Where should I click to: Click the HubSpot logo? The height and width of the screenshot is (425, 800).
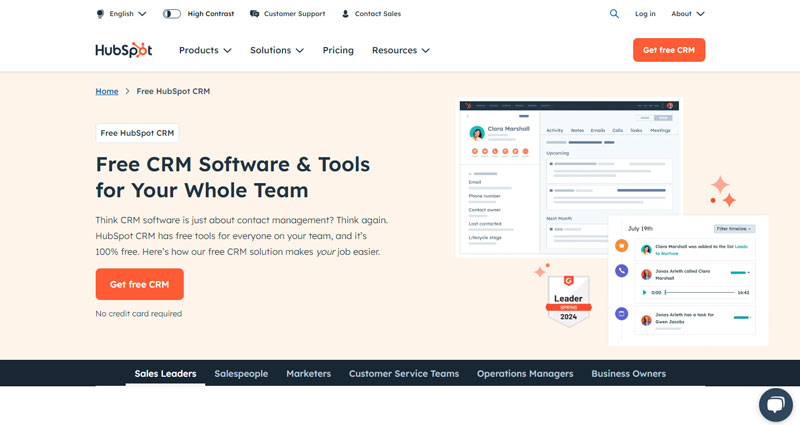pyautogui.click(x=123, y=50)
